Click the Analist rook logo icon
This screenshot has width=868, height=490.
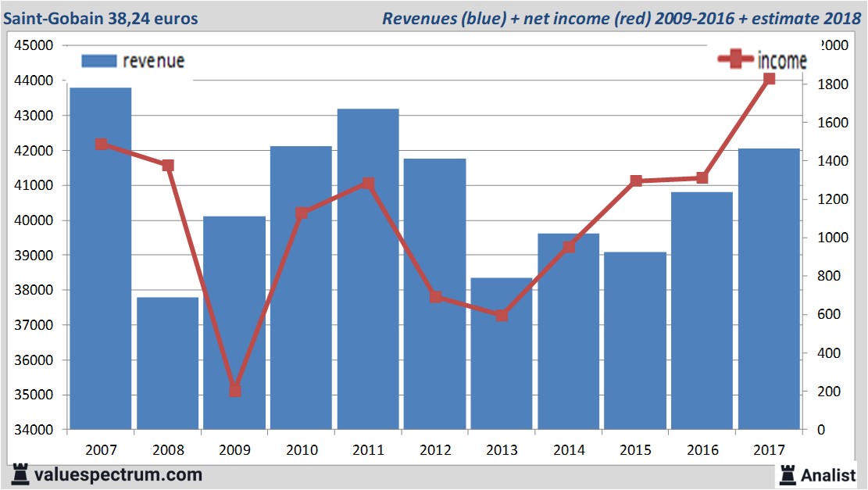pos(788,474)
